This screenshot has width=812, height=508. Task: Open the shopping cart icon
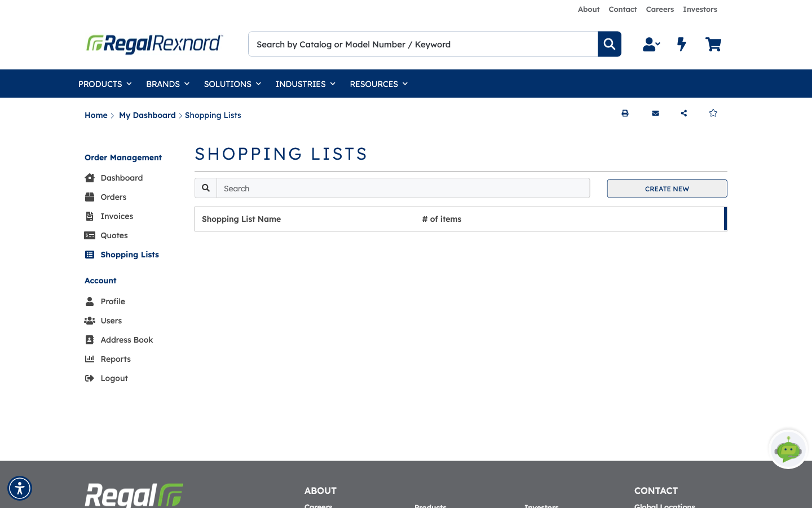coord(713,44)
